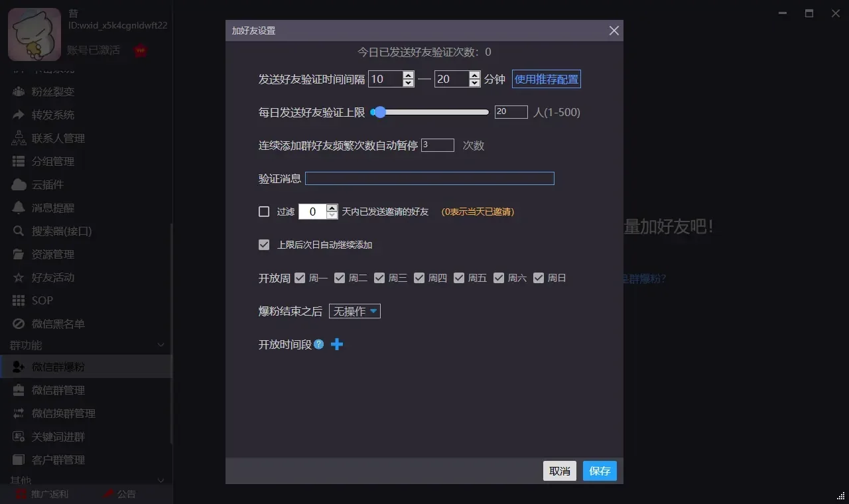Open 客户群管理 in the sidebar
This screenshot has width=849, height=504.
58,460
